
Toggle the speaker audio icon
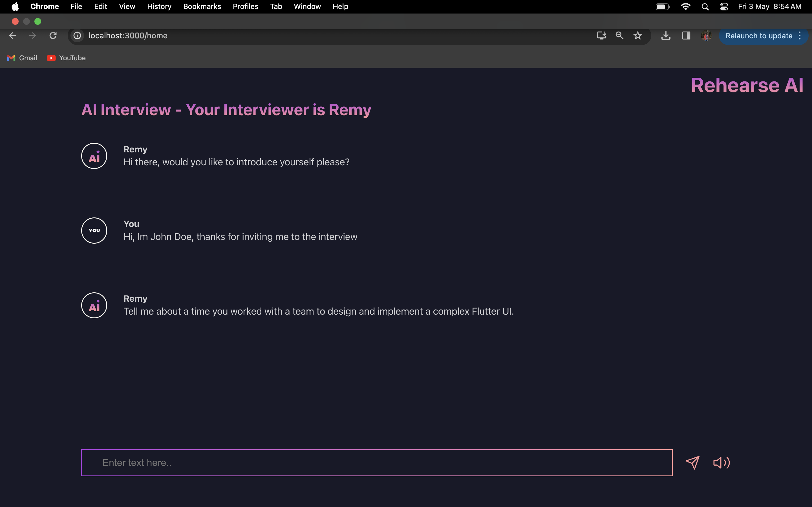point(721,463)
